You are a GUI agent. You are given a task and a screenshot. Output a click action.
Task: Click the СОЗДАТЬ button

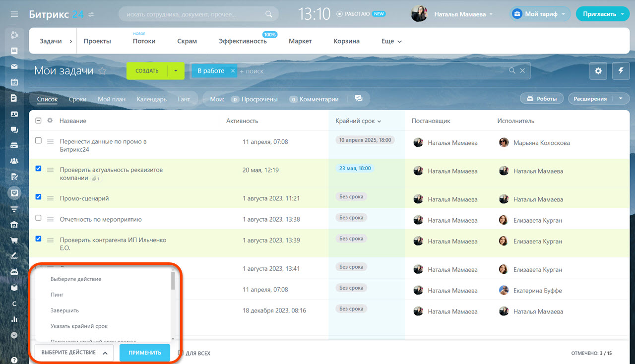[x=147, y=71]
